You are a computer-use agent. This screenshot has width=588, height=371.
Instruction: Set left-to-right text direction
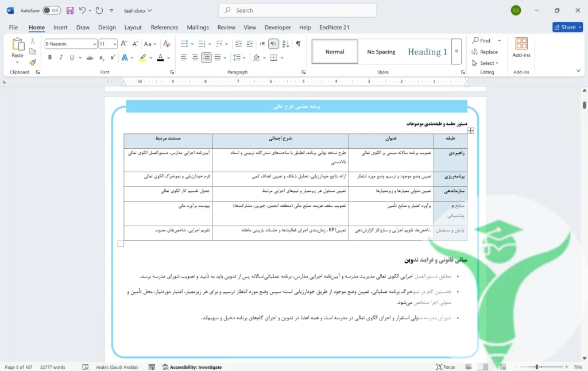262,44
